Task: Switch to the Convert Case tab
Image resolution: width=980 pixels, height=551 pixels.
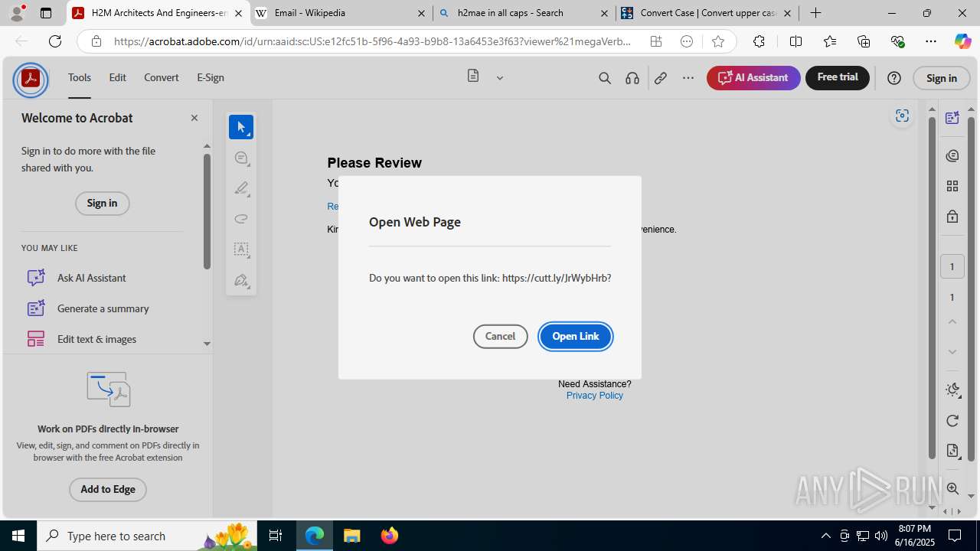Action: coord(707,13)
